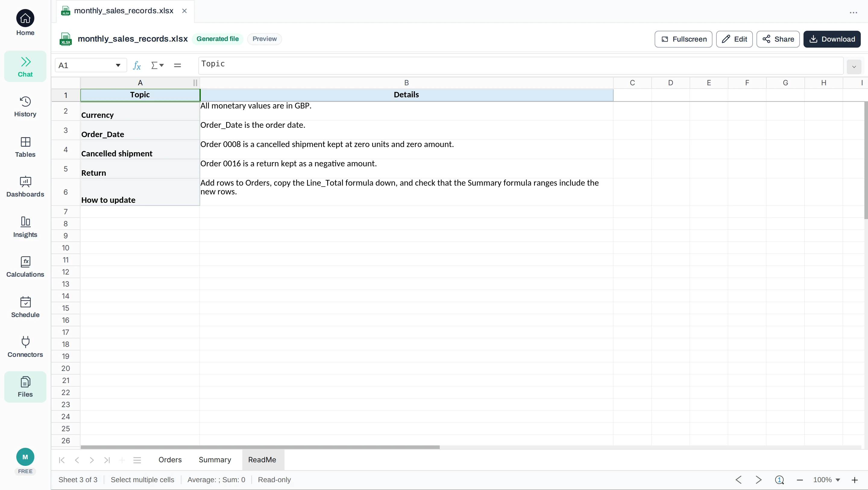Switch to the Summary sheet tab
Screen dimensions: 868x490
tap(215, 460)
